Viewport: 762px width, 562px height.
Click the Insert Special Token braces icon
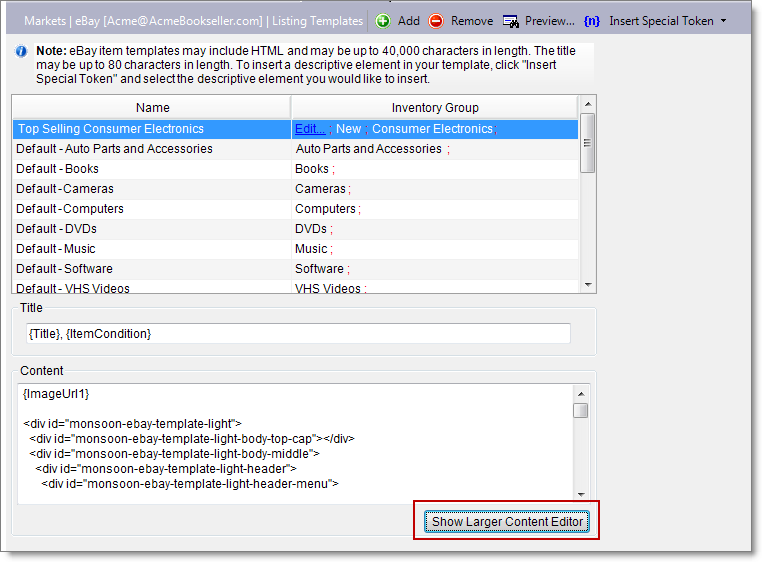[592, 21]
